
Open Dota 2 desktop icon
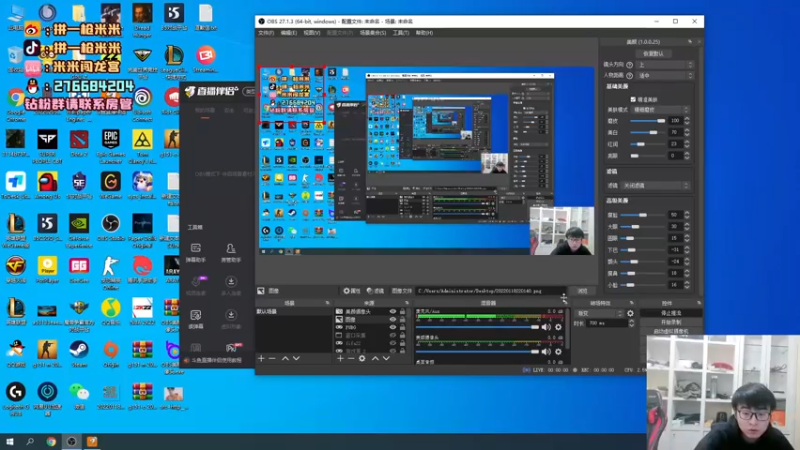[x=79, y=143]
